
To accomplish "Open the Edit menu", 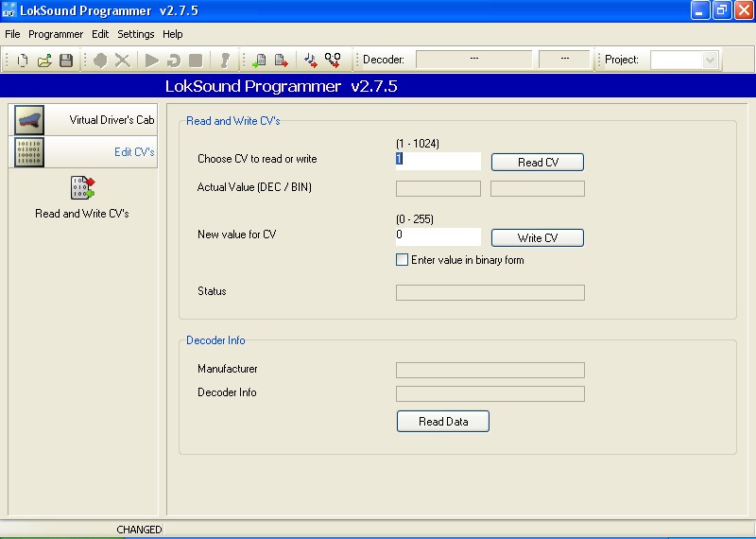I will [100, 34].
